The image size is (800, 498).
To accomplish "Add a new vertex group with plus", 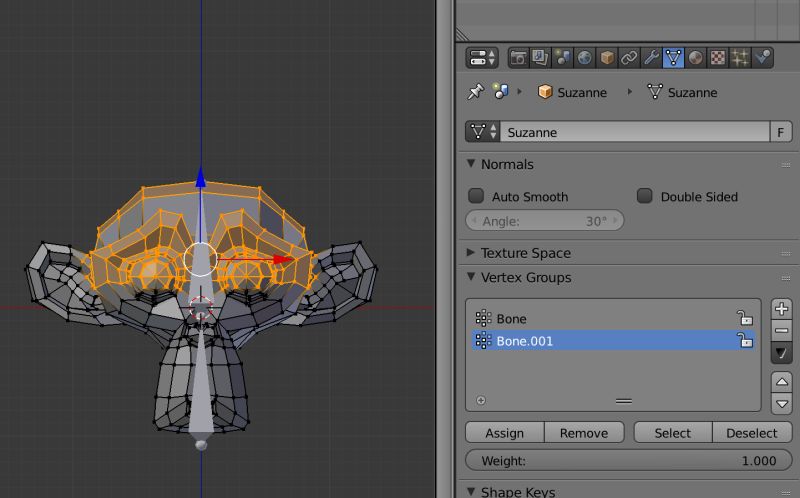I will [x=781, y=309].
